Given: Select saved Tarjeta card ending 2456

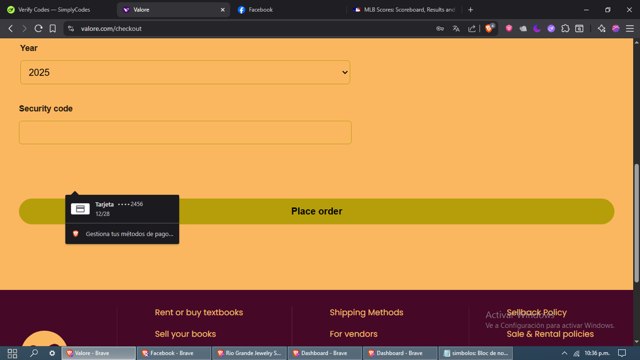Looking at the screenshot, I should pyautogui.click(x=122, y=209).
